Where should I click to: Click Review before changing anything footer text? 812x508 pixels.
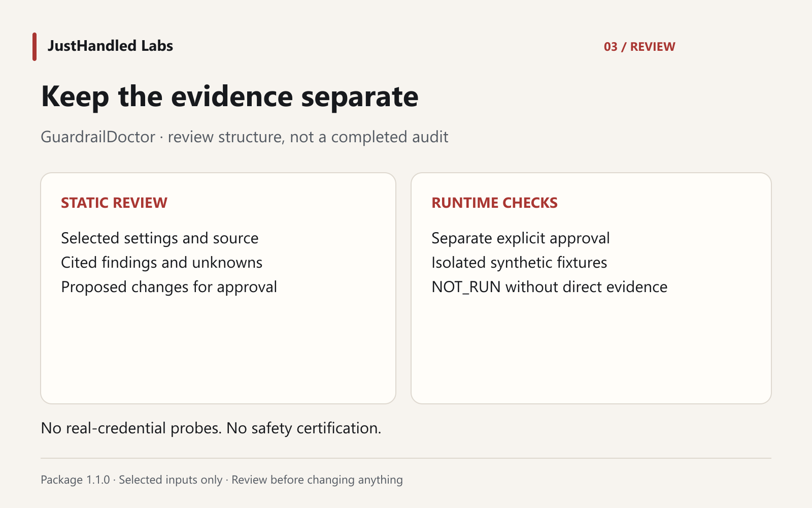(x=317, y=480)
